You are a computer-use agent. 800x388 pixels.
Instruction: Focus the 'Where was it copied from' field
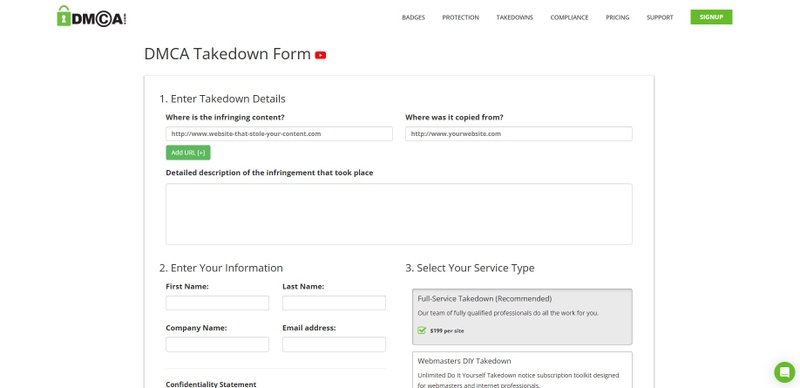click(x=519, y=134)
